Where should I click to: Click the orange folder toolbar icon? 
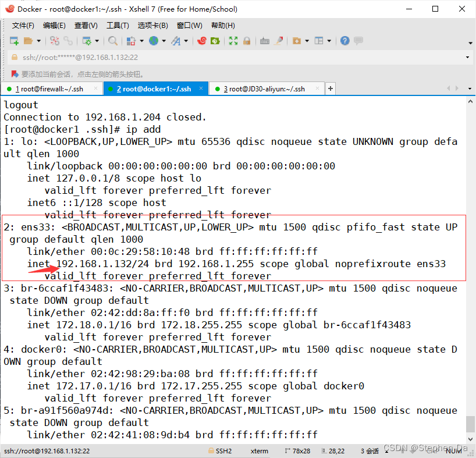tap(296, 41)
